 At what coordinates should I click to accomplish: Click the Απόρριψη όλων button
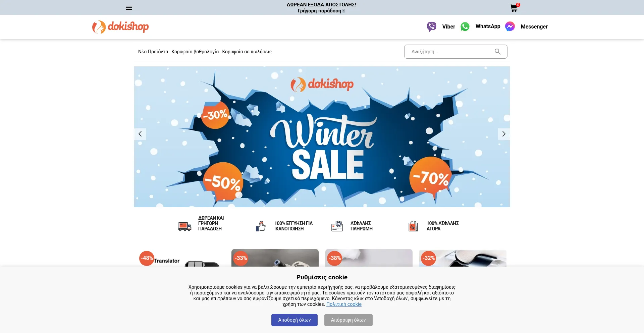click(x=348, y=320)
